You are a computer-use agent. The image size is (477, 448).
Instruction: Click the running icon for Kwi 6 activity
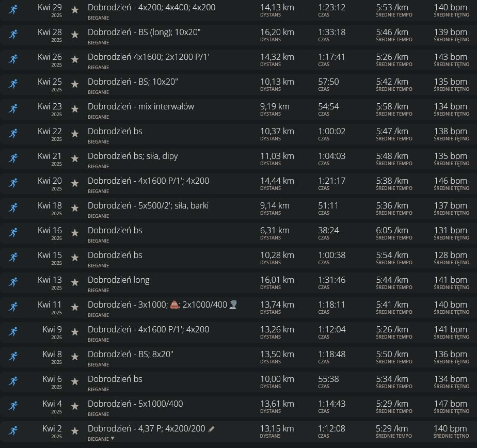13,381
